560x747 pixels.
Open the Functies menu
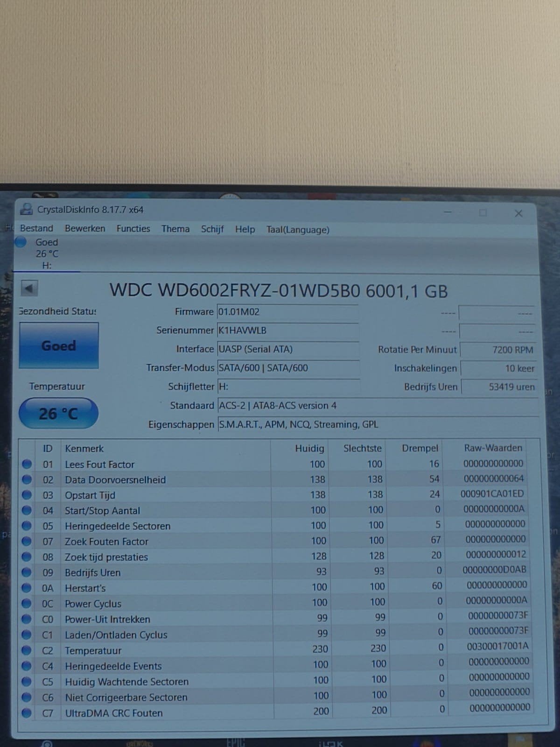click(133, 229)
